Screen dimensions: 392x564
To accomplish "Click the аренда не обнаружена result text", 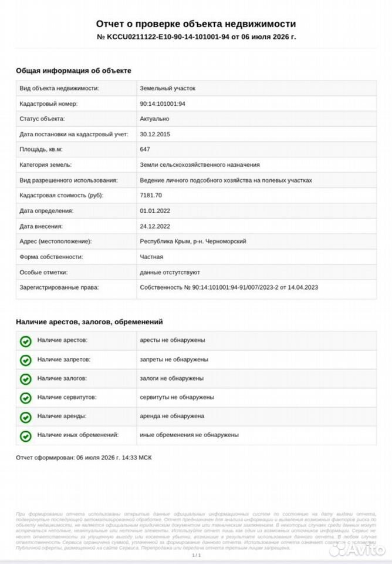I will point(172,416).
